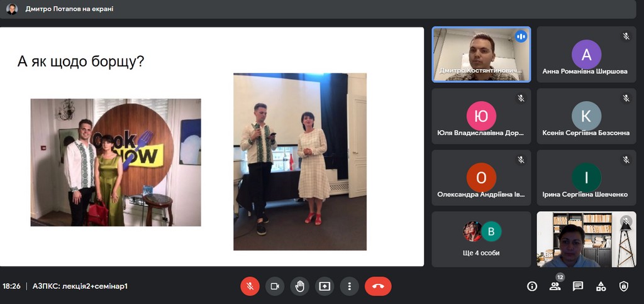644x304 pixels.
Task: Click the muted mic icon on Юля's tile
Action: (x=521, y=99)
